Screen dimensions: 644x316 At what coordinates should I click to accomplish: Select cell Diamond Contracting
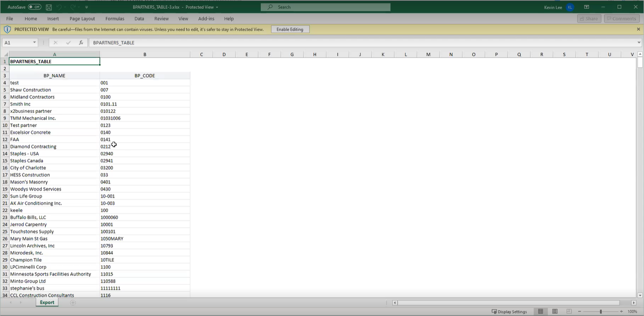click(x=54, y=146)
